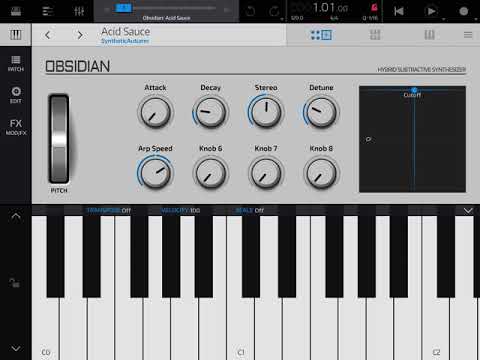Click the Decay knob
Image resolution: width=480 pixels, height=360 pixels.
[210, 113]
